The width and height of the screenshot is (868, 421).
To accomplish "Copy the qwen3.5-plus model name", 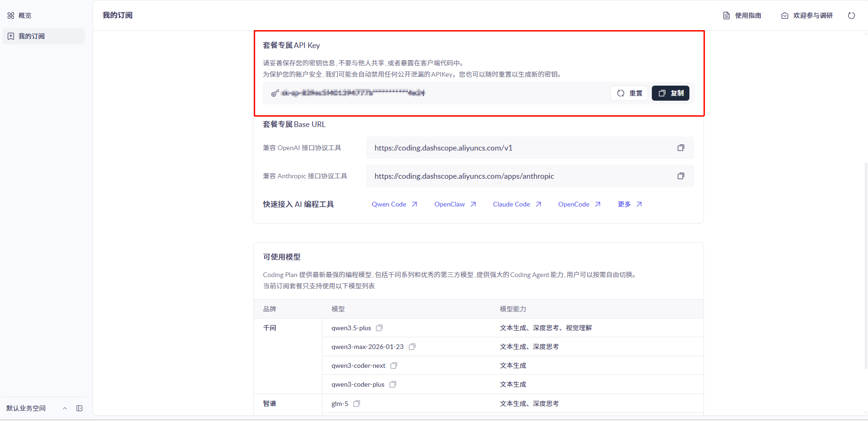I will pyautogui.click(x=379, y=328).
